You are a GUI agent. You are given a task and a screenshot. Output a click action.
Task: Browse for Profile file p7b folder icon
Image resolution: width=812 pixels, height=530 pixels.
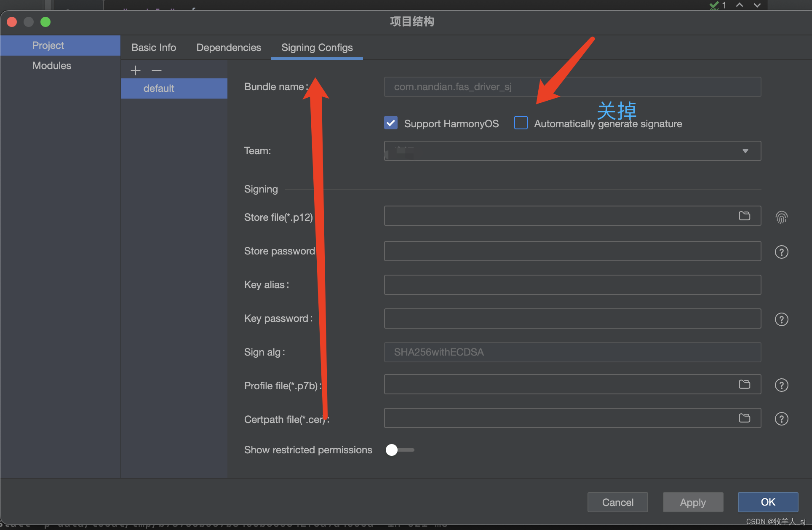click(x=744, y=384)
